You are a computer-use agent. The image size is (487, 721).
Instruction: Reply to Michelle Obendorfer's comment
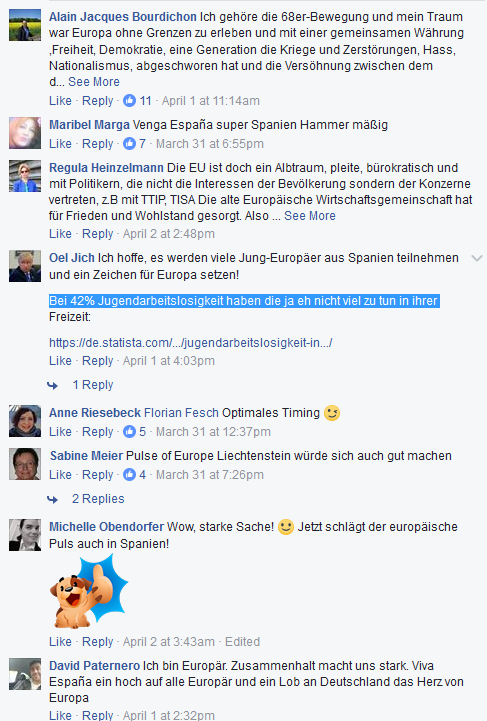[x=97, y=641]
